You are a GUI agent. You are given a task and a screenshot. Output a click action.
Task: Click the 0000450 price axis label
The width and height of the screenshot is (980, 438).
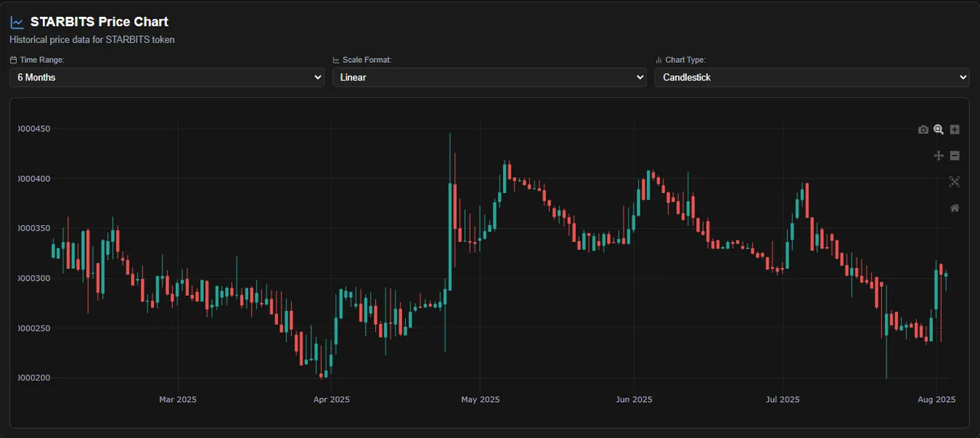[x=34, y=129]
